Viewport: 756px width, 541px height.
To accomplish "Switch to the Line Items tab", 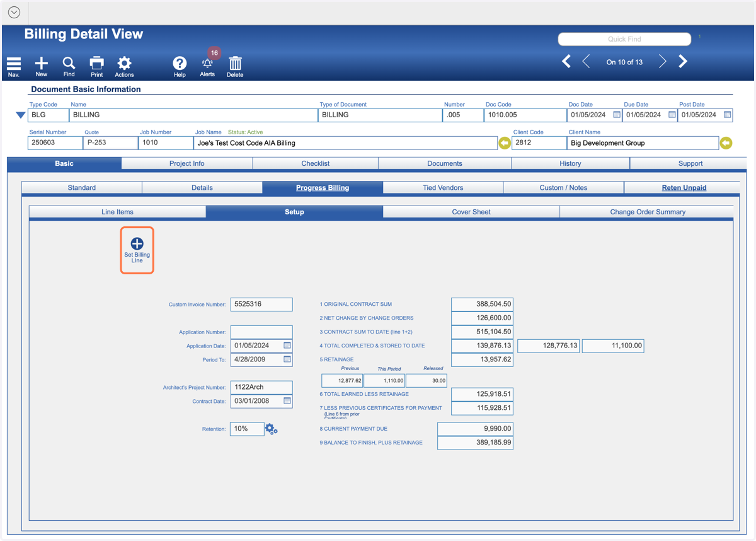I will click(x=117, y=212).
